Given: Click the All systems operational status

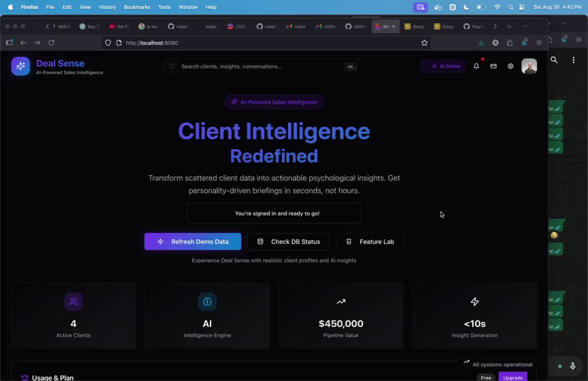Looking at the screenshot, I should pos(497,364).
